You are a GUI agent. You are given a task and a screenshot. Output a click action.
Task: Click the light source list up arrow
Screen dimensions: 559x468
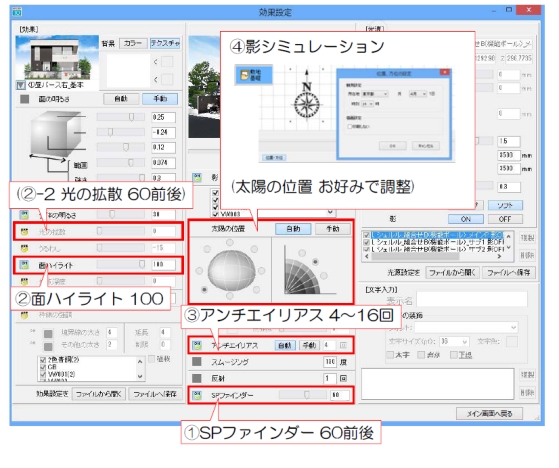tap(508, 237)
